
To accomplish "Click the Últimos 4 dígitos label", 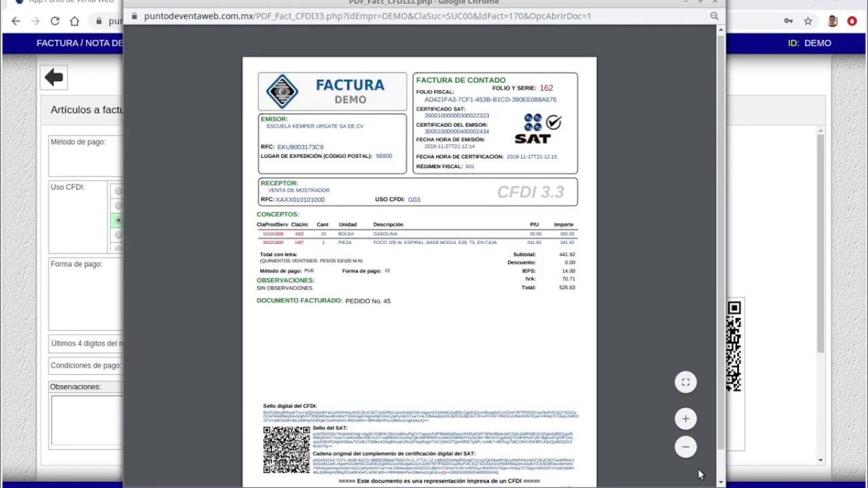I will [87, 344].
